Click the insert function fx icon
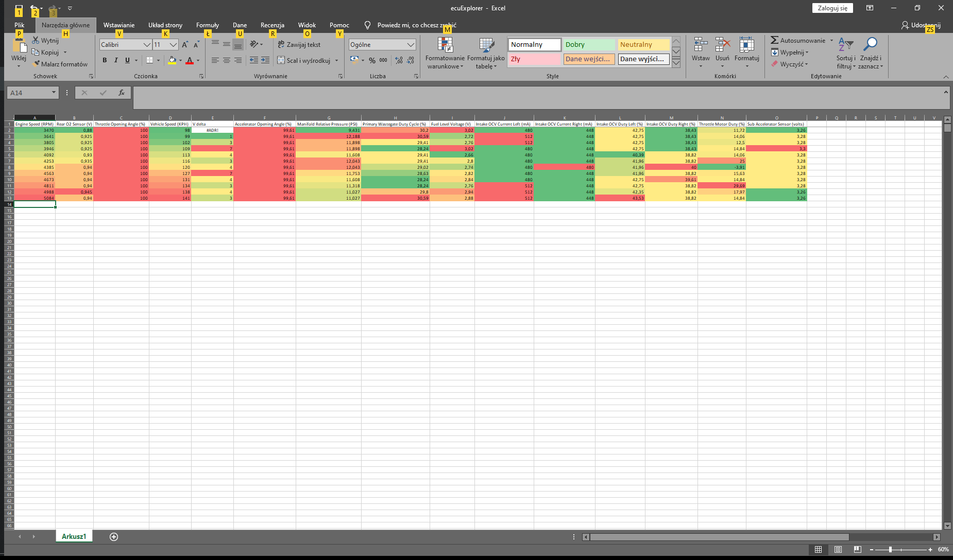This screenshot has height=560, width=953. pos(122,93)
